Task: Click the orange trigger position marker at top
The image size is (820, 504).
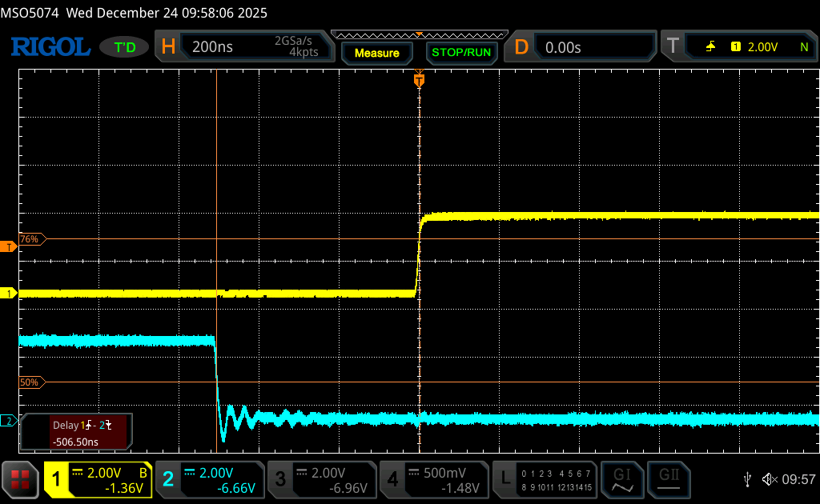Action: click(x=419, y=80)
